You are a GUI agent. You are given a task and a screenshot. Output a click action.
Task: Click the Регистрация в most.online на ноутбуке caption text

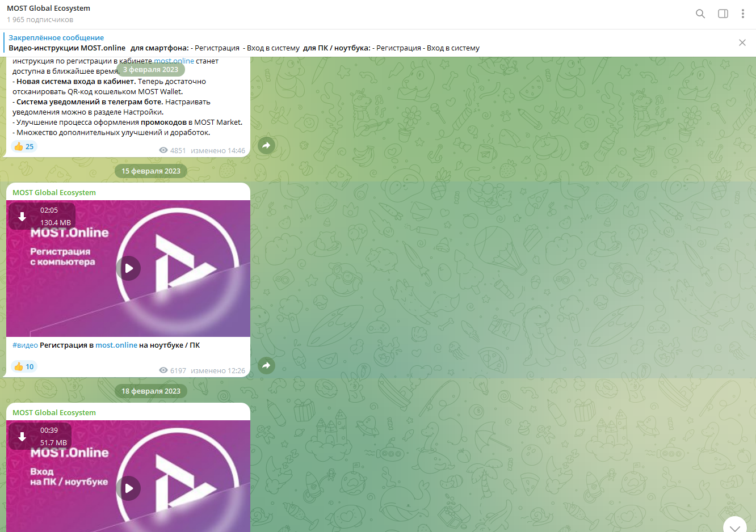120,345
